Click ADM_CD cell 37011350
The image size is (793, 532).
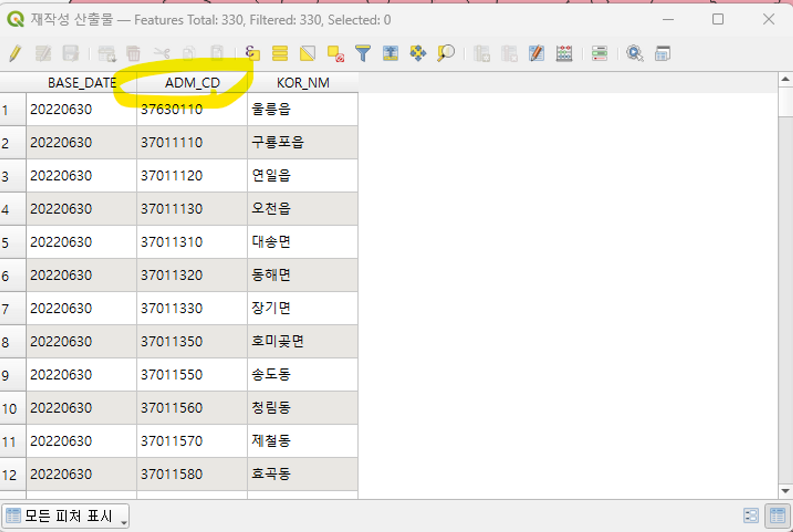[192, 342]
